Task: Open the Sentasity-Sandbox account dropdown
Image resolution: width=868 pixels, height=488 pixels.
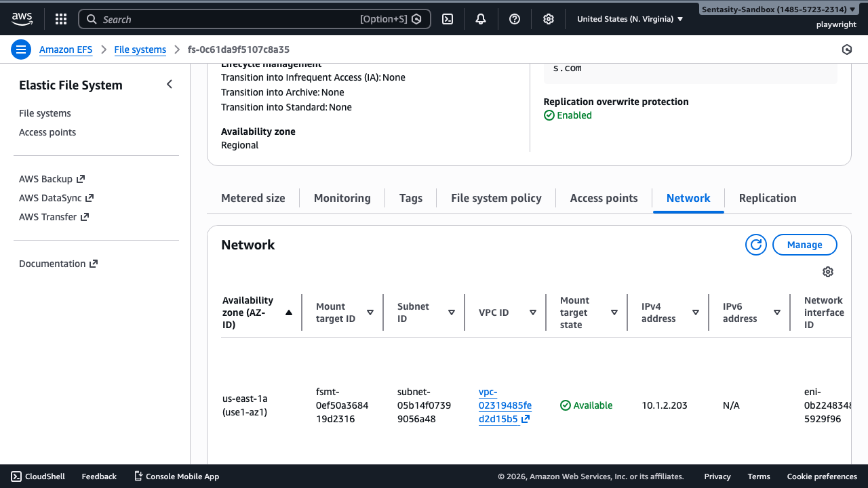Action: (777, 9)
